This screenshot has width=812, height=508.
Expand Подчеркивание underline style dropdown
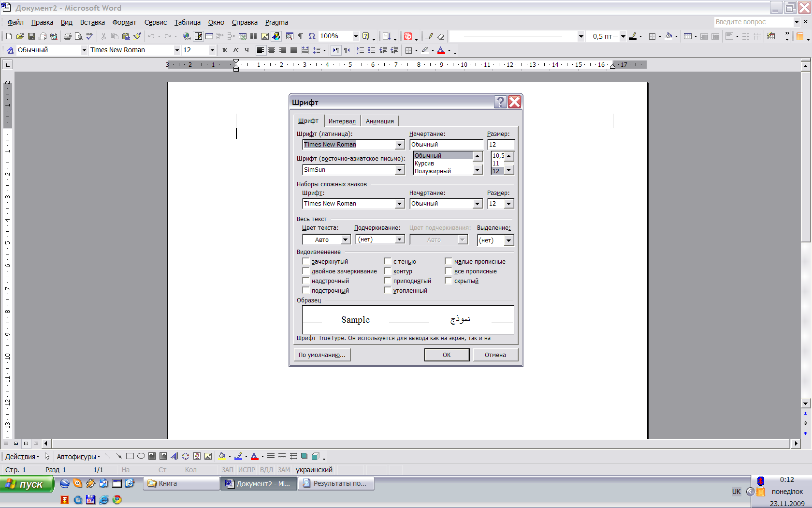pyautogui.click(x=400, y=239)
